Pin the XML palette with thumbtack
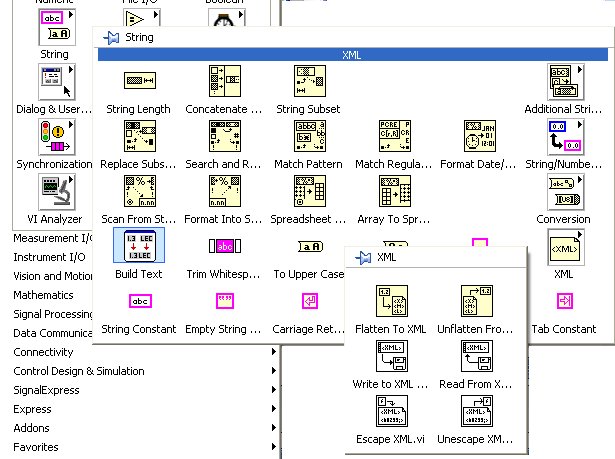 (363, 258)
